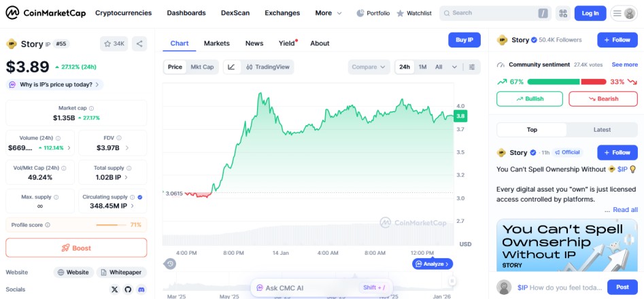This screenshot has height=299, width=644.
Task: Switch to the About tab
Action: point(320,43)
